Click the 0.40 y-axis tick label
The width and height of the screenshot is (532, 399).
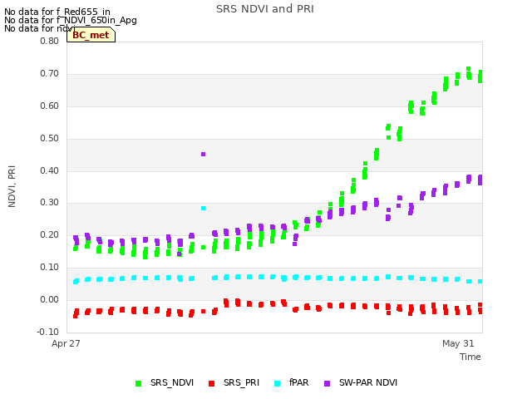50,170
